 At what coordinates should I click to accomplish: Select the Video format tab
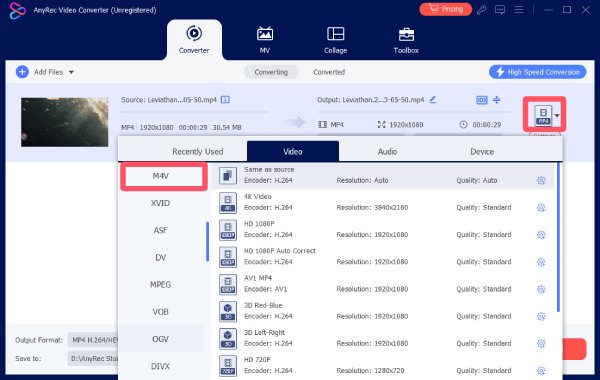pos(293,151)
